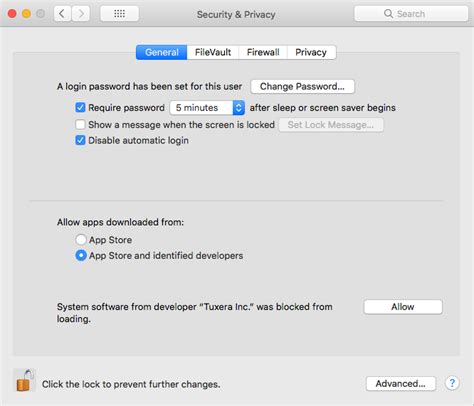The image size is (474, 406).
Task: Allow blocked Tuxera Inc. system software
Action: [x=403, y=307]
